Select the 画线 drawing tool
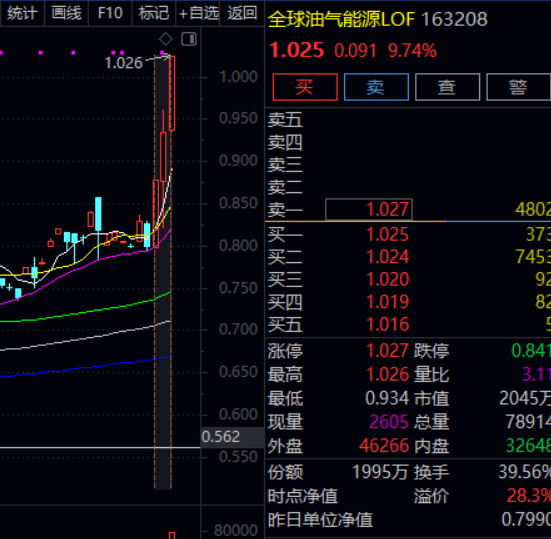The image size is (551, 539). (x=66, y=13)
